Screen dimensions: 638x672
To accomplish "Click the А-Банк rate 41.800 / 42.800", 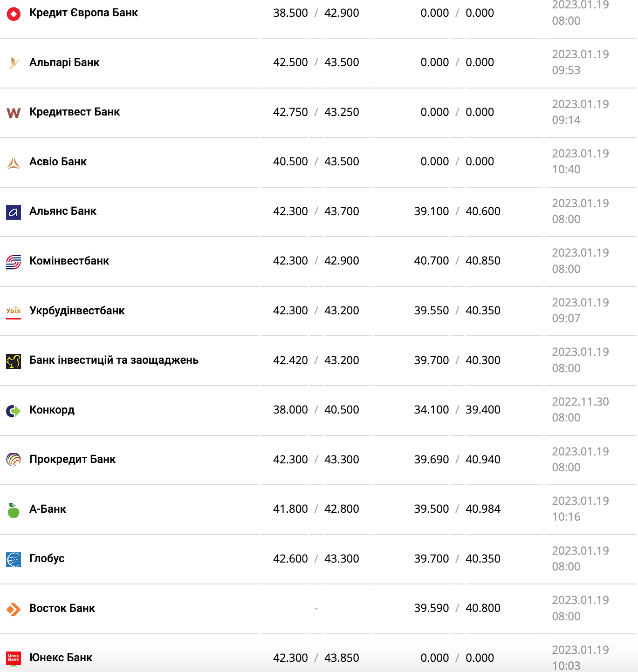I will click(x=316, y=509).
